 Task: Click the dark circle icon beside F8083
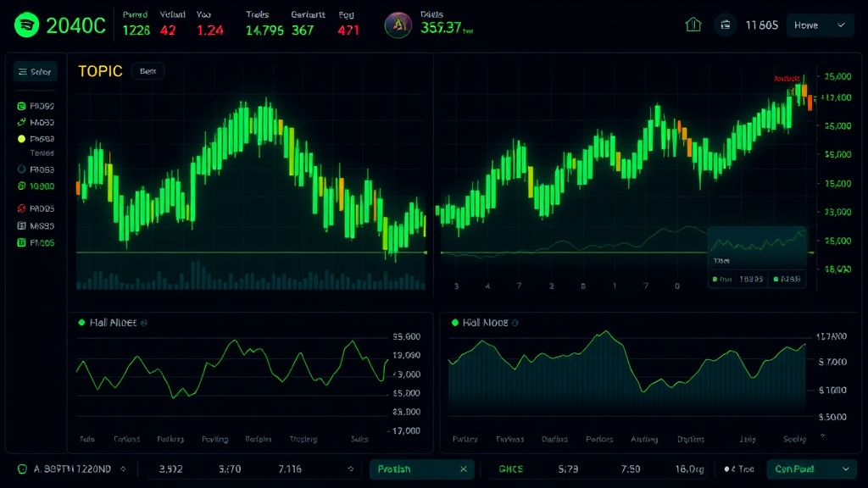pos(21,169)
